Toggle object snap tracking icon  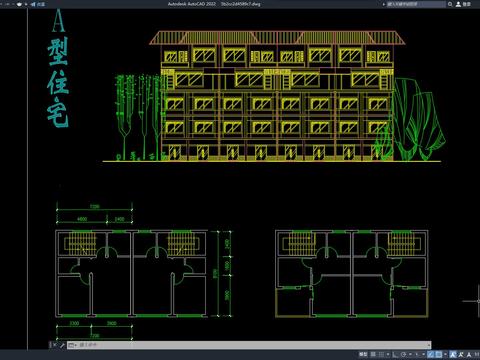[x=430, y=354]
